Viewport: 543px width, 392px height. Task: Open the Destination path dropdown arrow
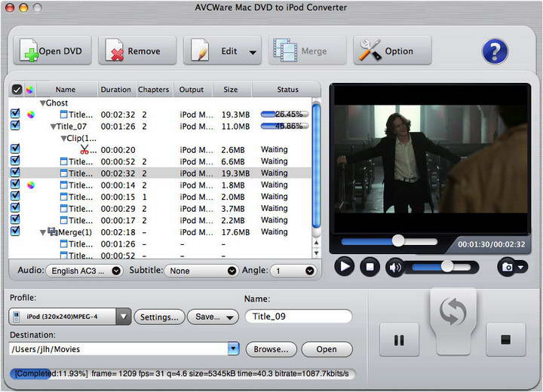[x=233, y=348]
